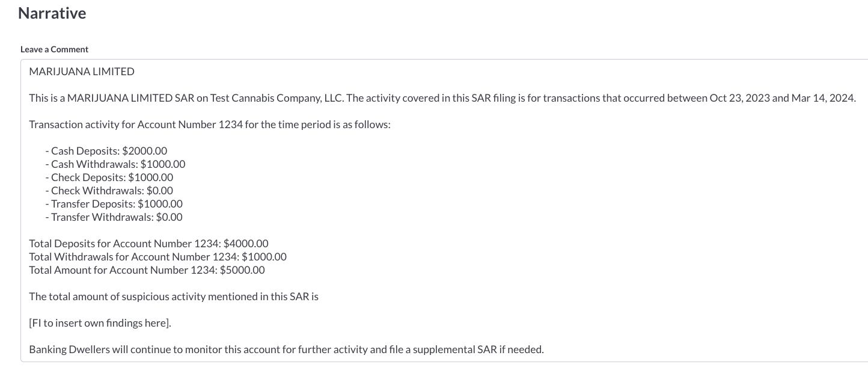Image resolution: width=868 pixels, height=382 pixels.
Task: Place cursor on the MARIJUANA LIMITED heading line
Action: [x=81, y=71]
